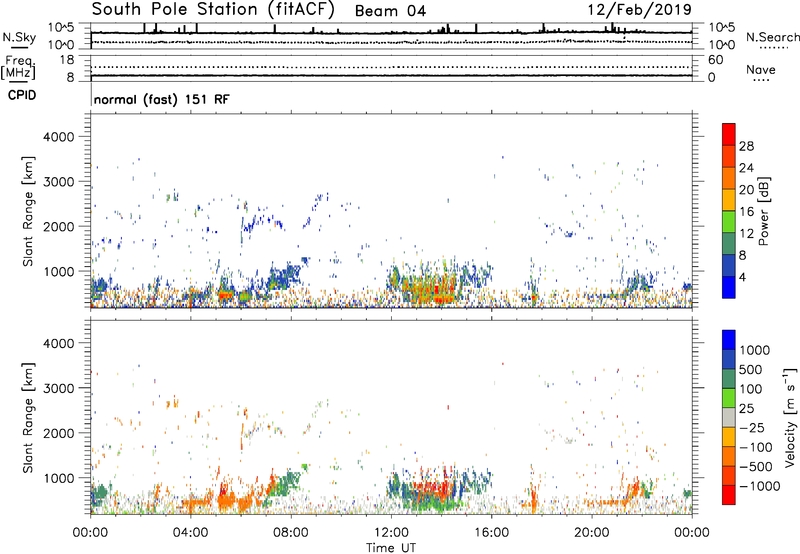Click the "Time UT" axis title

[391, 548]
